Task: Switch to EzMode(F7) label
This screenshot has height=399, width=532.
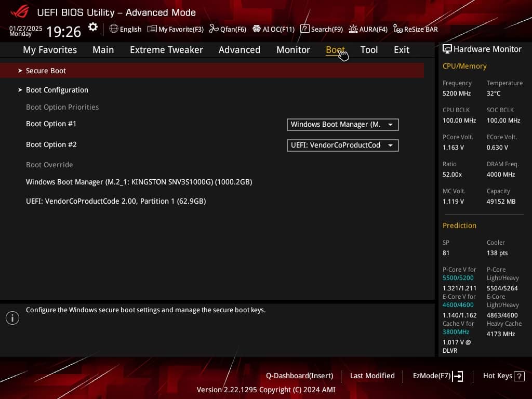Action: point(432,376)
